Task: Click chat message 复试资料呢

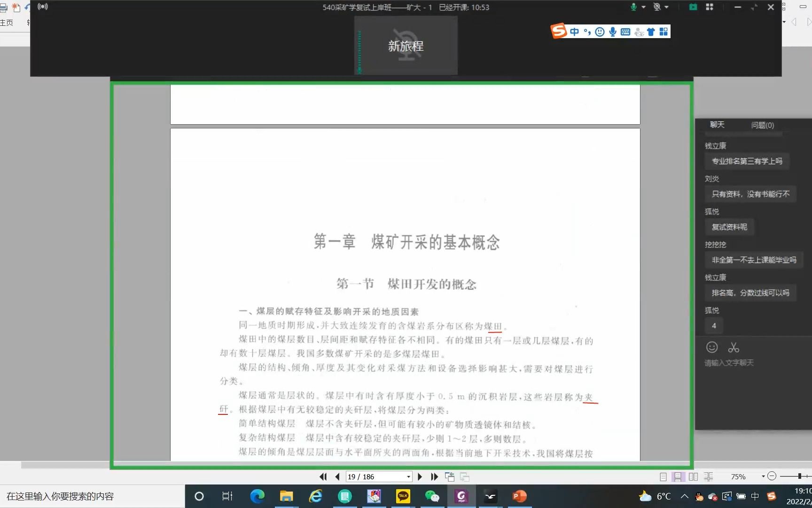Action: coord(729,227)
